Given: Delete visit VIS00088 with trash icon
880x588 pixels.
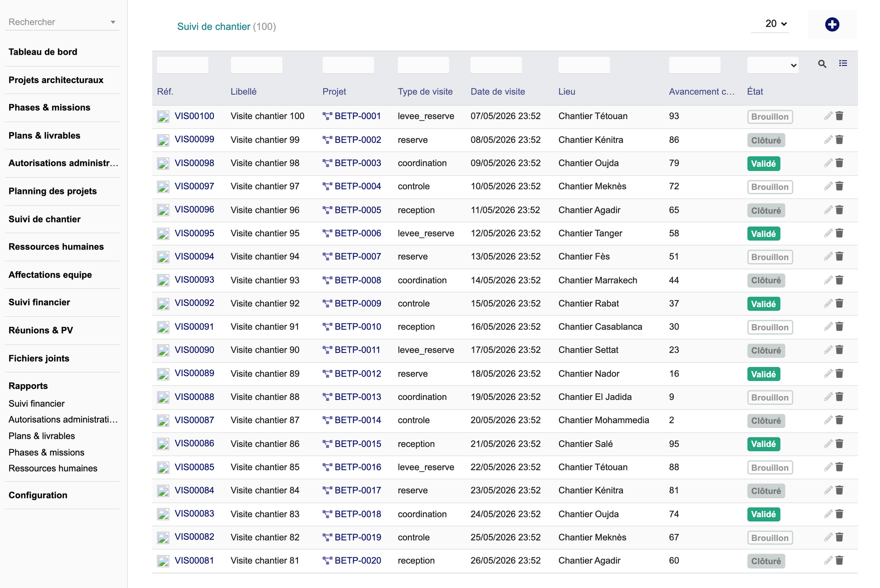Looking at the screenshot, I should click(839, 397).
